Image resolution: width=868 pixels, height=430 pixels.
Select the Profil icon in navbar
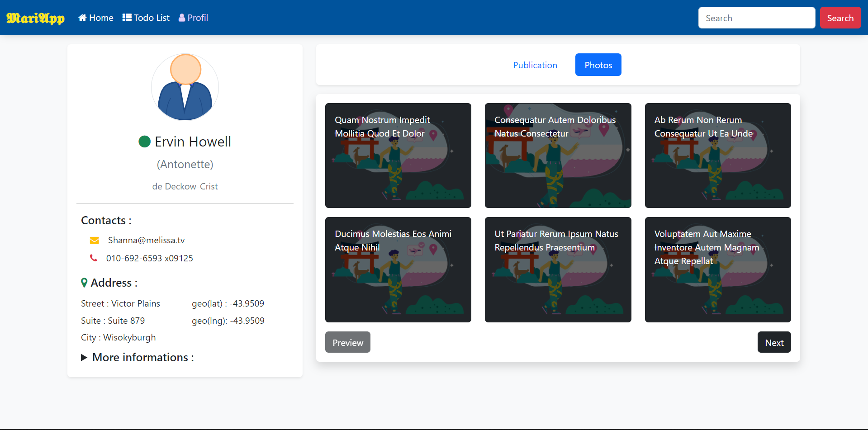coord(181,17)
